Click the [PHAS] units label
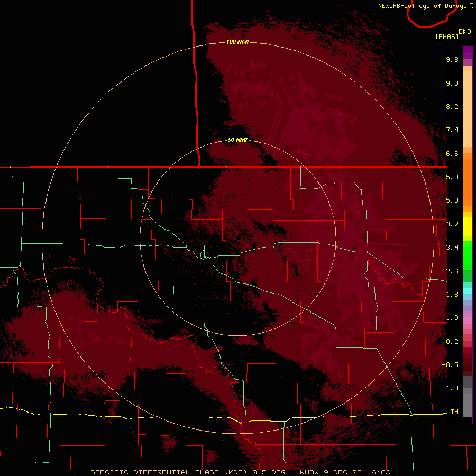 pyautogui.click(x=447, y=37)
